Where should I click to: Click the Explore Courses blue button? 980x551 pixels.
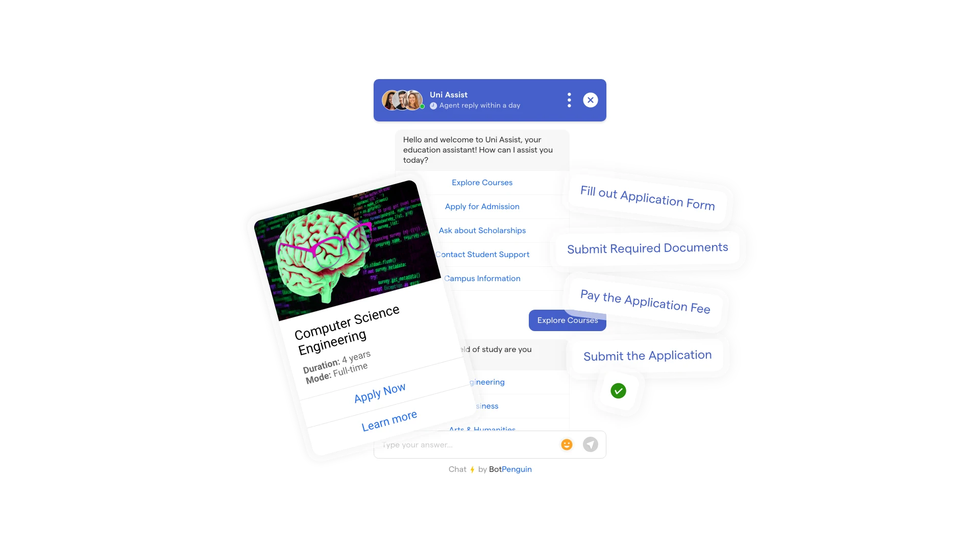(x=568, y=319)
